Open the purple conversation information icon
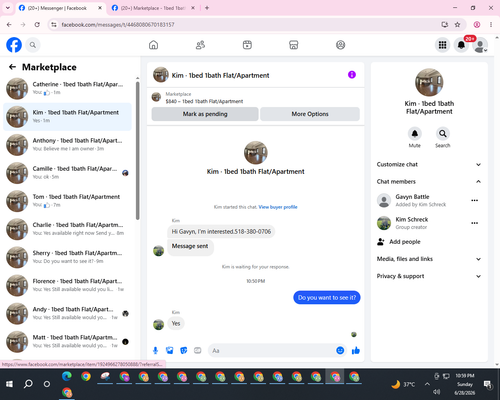 tap(352, 75)
